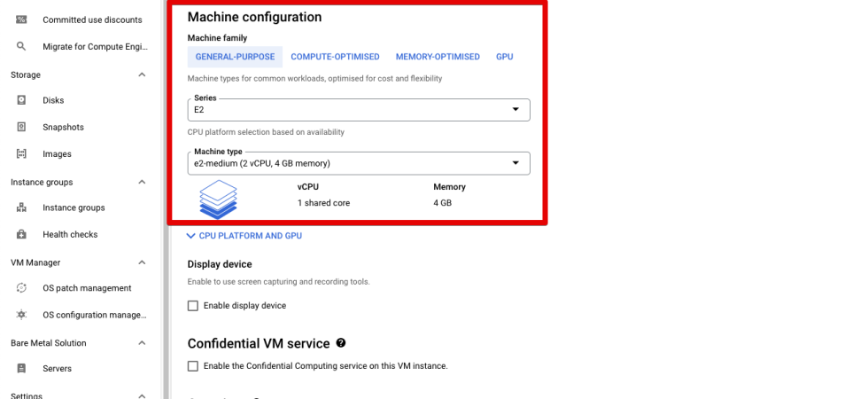The height and width of the screenshot is (399, 868).
Task: Click the Instance groups sidebar icon
Action: click(21, 207)
